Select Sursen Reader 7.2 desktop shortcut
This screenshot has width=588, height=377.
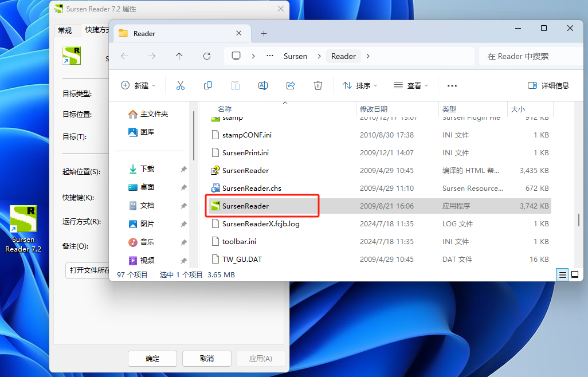tap(23, 229)
